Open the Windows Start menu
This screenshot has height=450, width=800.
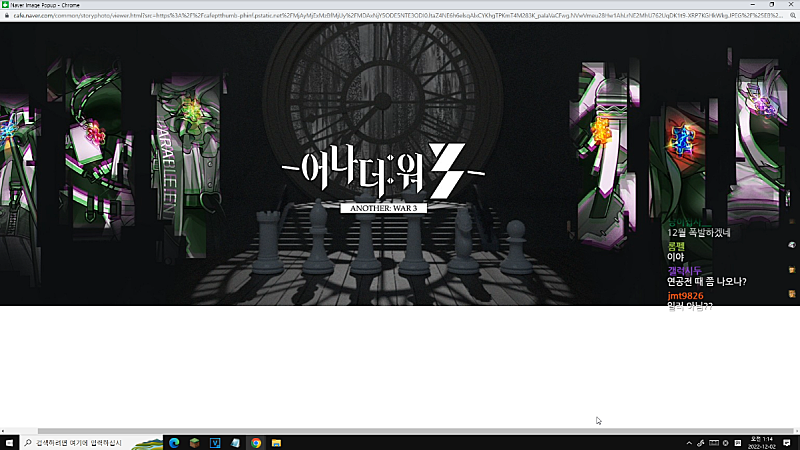9,443
